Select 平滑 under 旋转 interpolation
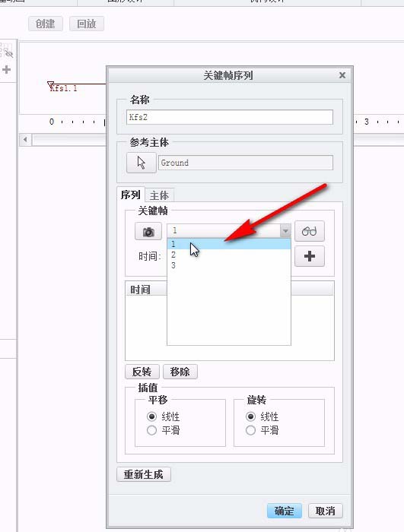The width and height of the screenshot is (404, 532). point(250,430)
